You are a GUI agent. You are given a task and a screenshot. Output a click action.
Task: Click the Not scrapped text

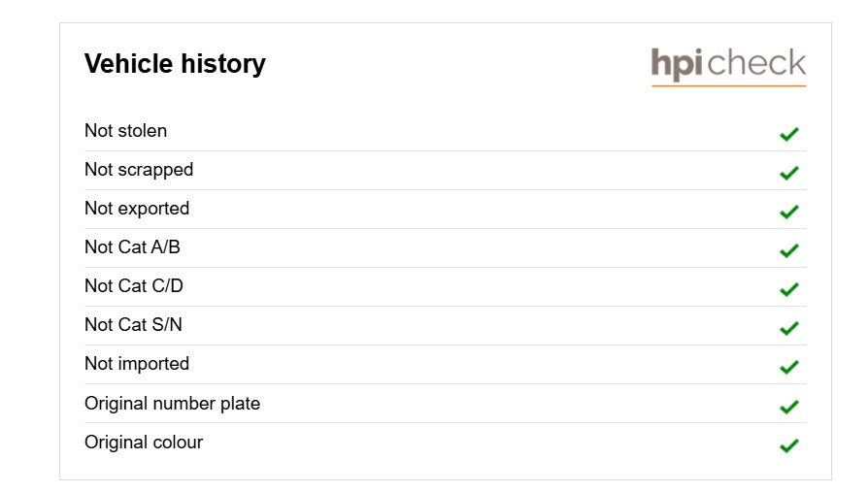pyautogui.click(x=139, y=170)
